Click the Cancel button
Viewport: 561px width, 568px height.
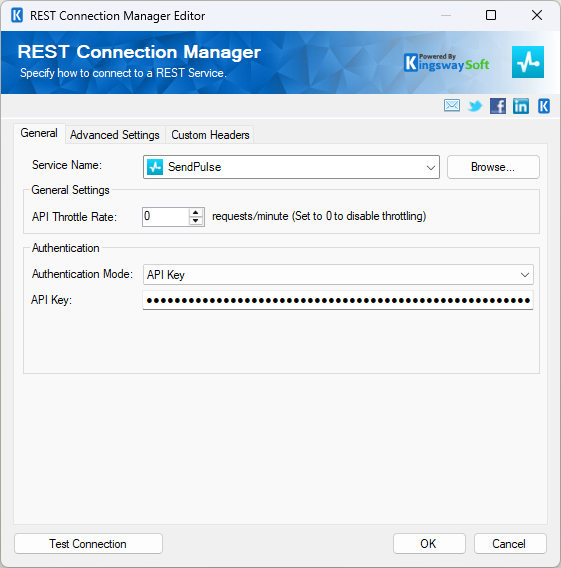tap(510, 544)
